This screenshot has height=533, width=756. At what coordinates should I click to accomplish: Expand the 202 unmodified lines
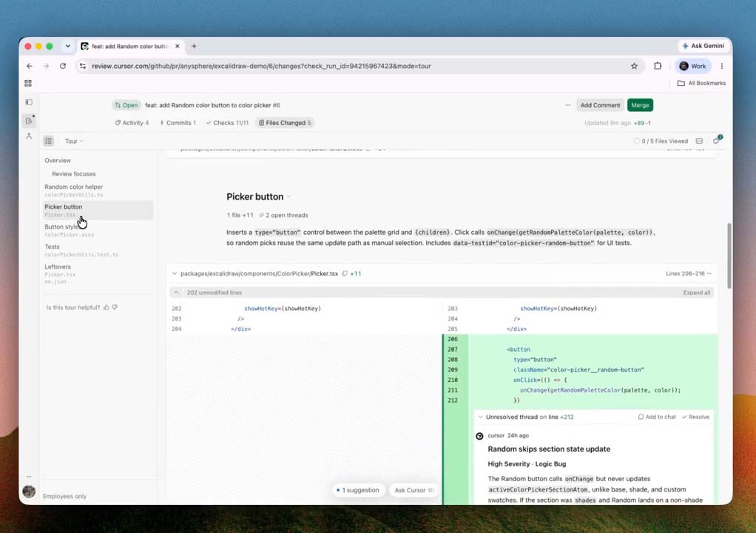pos(176,292)
